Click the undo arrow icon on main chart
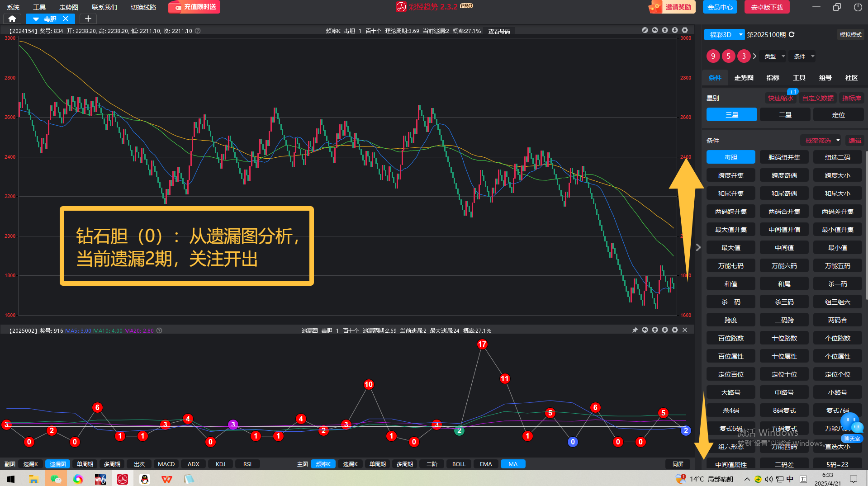Image resolution: width=868 pixels, height=486 pixels. pos(655,30)
